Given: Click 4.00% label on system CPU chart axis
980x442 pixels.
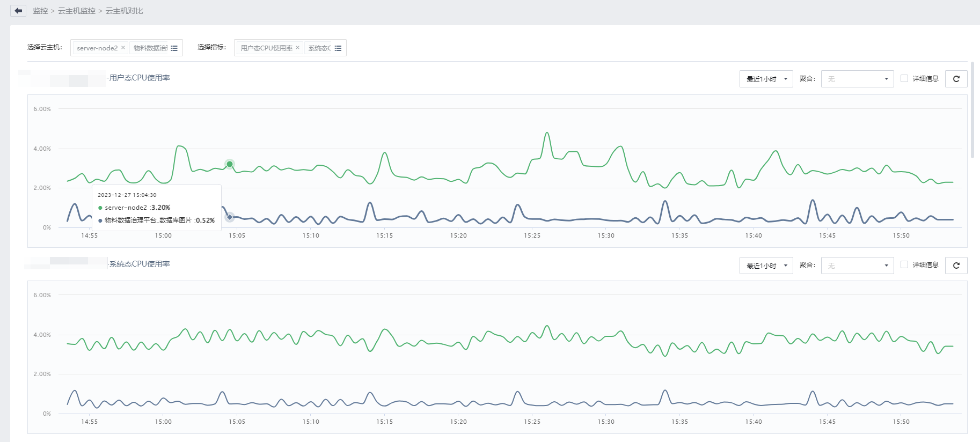Looking at the screenshot, I should [x=42, y=335].
